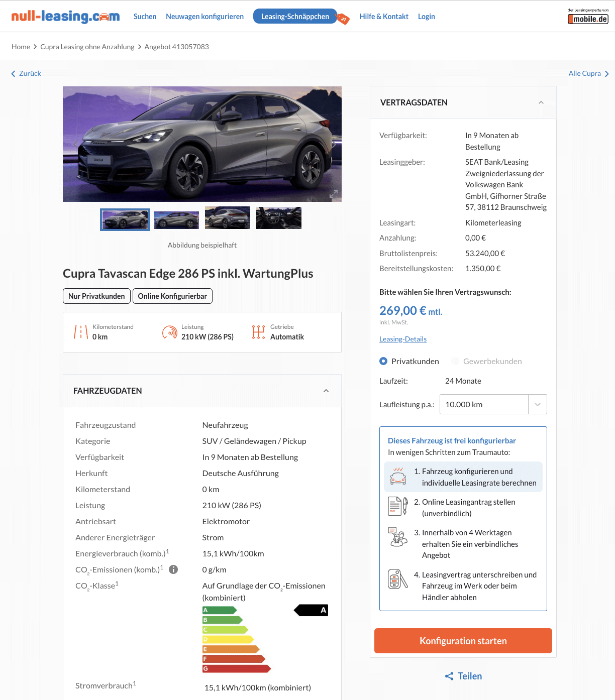
Task: Click the advisor icon in step 3
Action: (398, 537)
